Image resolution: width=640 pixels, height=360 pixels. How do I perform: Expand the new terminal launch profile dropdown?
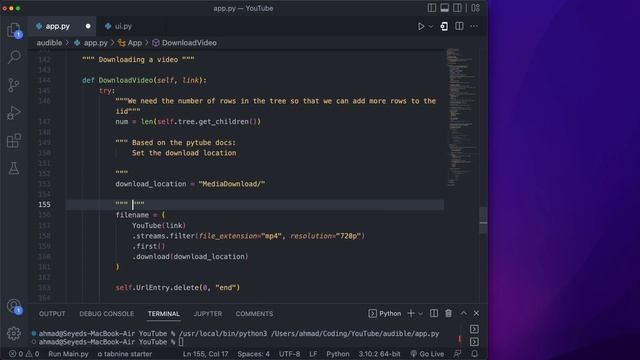point(420,313)
